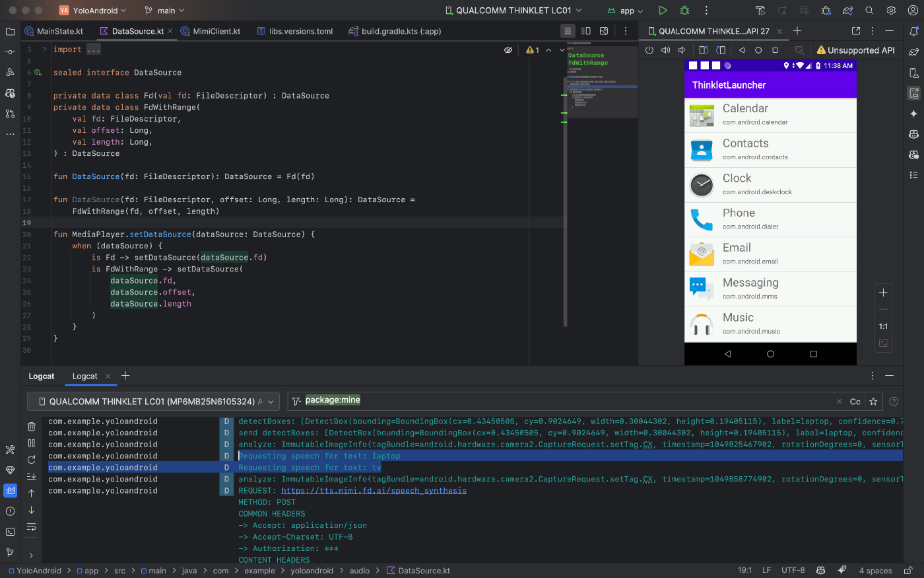
Task: Open the QUALCOMM THINKLET LC01 device selector
Action: [x=513, y=11]
